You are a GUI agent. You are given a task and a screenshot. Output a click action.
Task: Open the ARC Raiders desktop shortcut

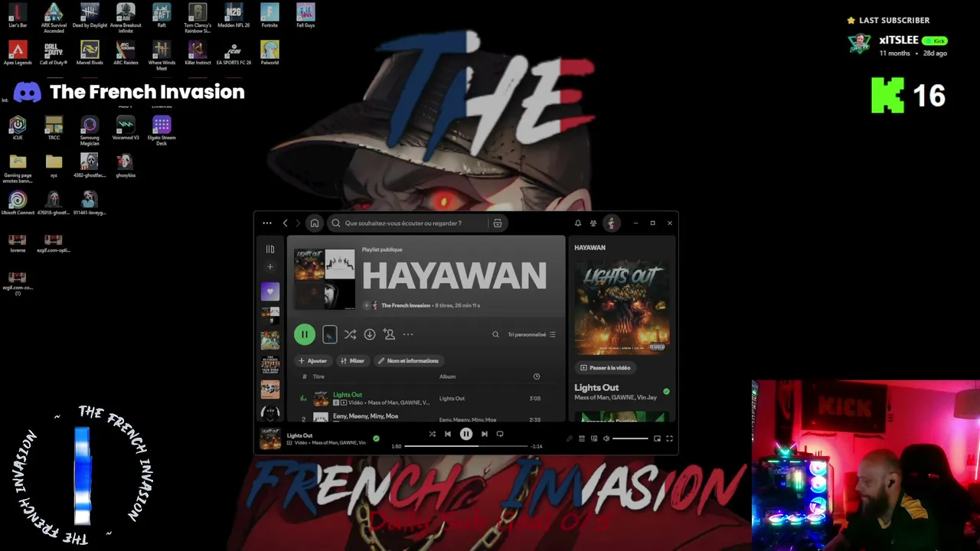tap(126, 53)
